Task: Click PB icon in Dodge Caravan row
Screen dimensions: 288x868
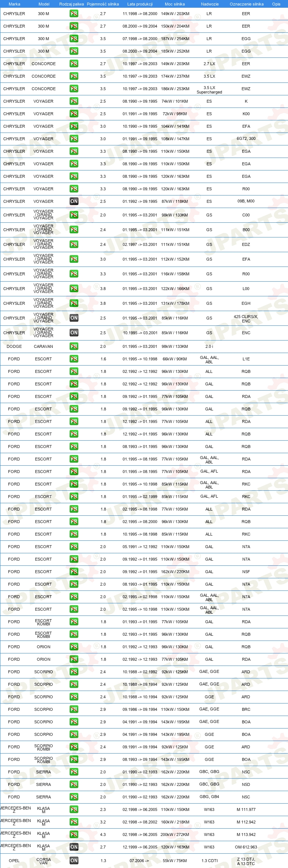Action: pos(74,346)
